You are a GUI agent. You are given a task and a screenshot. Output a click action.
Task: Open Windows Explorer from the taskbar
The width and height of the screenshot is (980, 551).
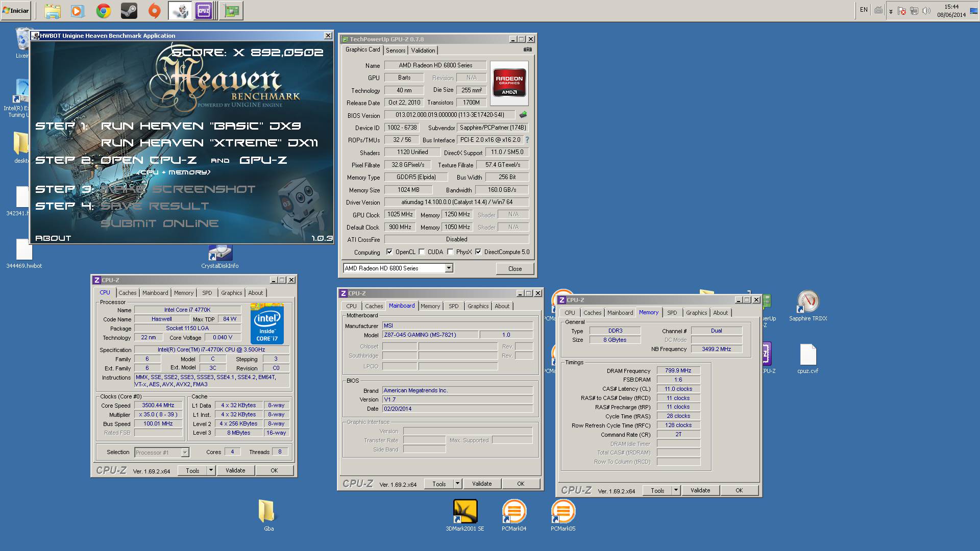(52, 11)
